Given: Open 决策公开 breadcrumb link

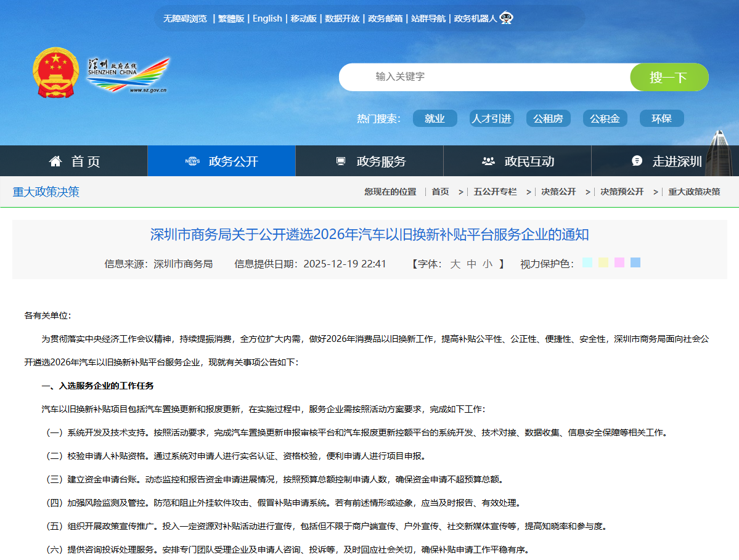Looking at the screenshot, I should tap(558, 192).
